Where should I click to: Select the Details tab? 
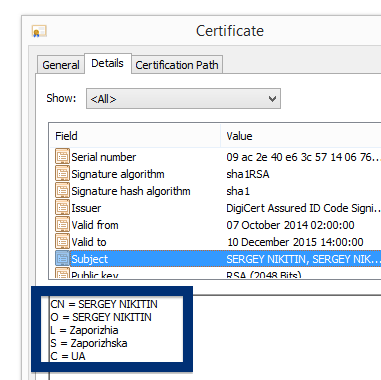[108, 63]
